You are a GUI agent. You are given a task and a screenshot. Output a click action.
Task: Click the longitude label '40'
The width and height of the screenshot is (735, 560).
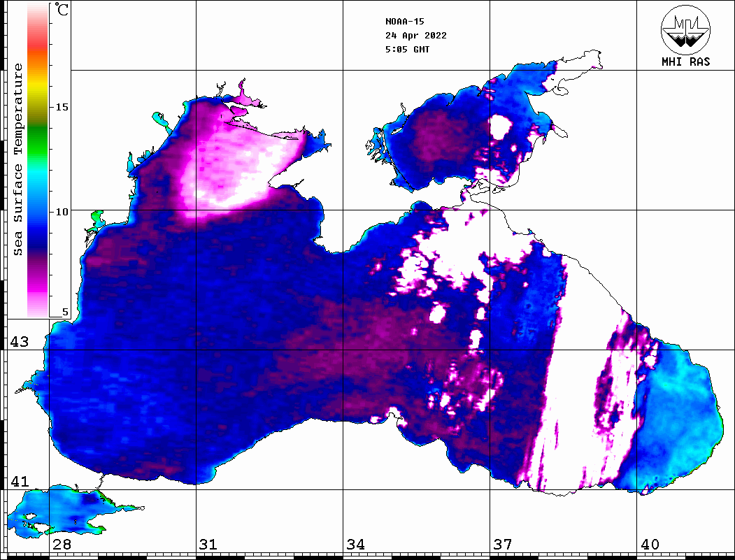click(x=650, y=545)
